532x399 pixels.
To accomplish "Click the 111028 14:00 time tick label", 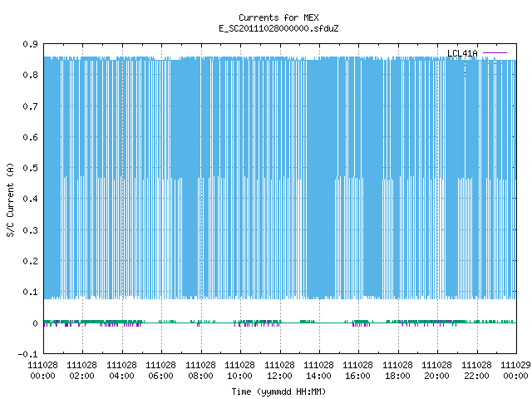I will tap(318, 371).
